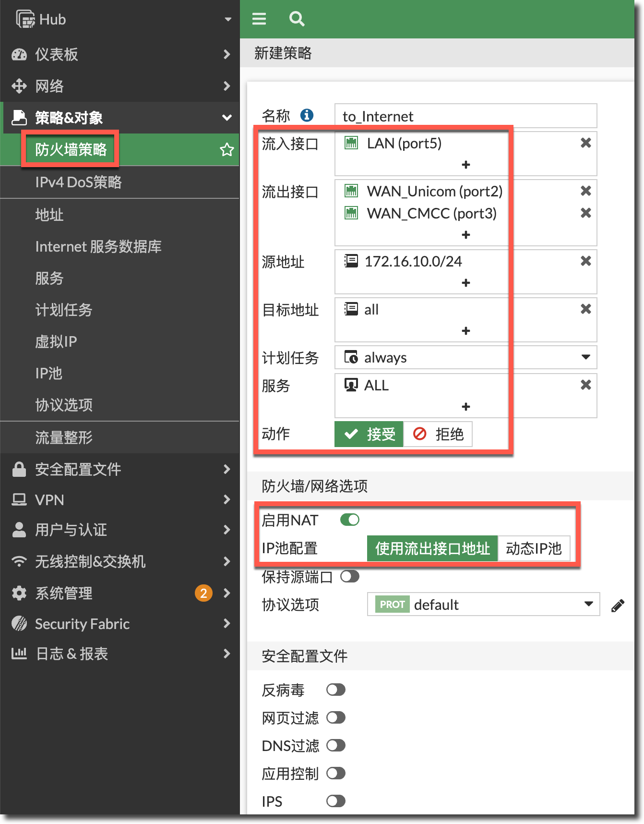Remove WAN_Unicom (port2) with its X icon
Image resolution: width=644 pixels, height=824 pixels.
click(585, 191)
